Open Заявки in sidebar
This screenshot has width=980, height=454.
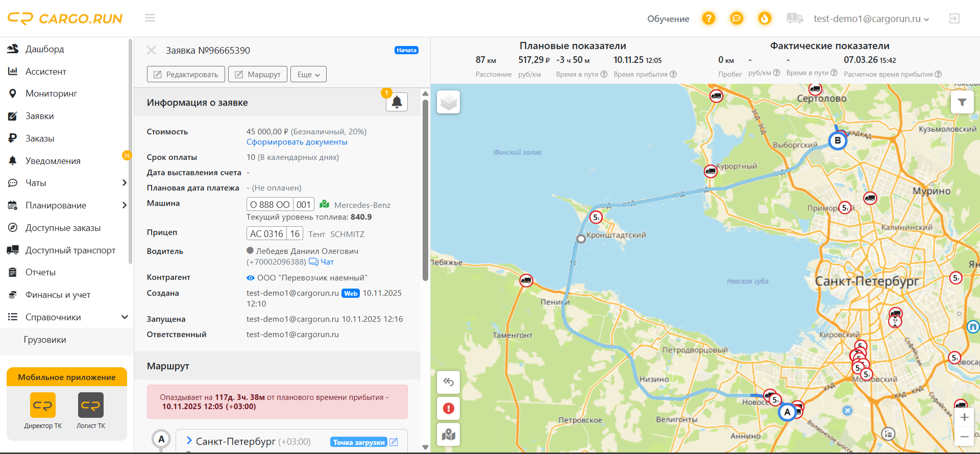click(x=39, y=116)
